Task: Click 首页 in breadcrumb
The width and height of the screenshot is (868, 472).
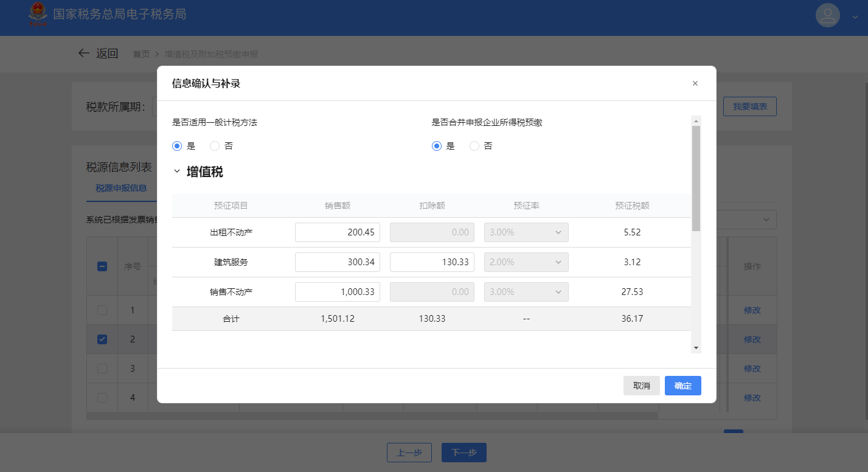Action: pyautogui.click(x=141, y=54)
